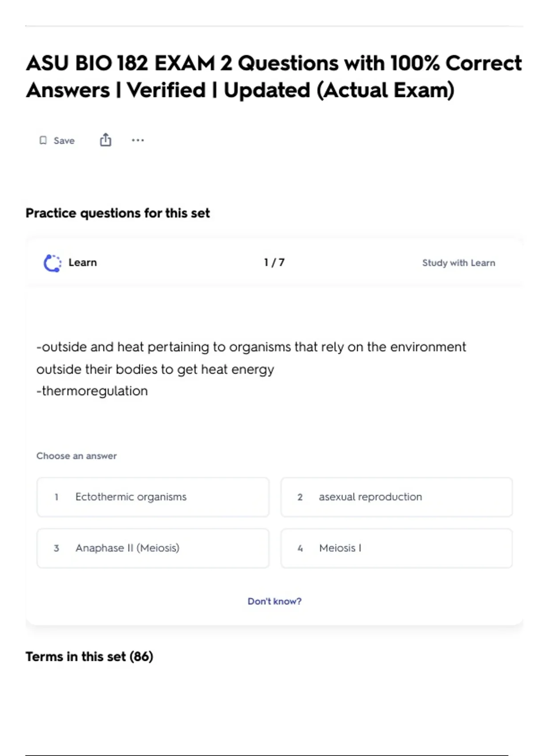The height and width of the screenshot is (756, 534).
Task: Click the share icon below the title
Action: pos(105,140)
